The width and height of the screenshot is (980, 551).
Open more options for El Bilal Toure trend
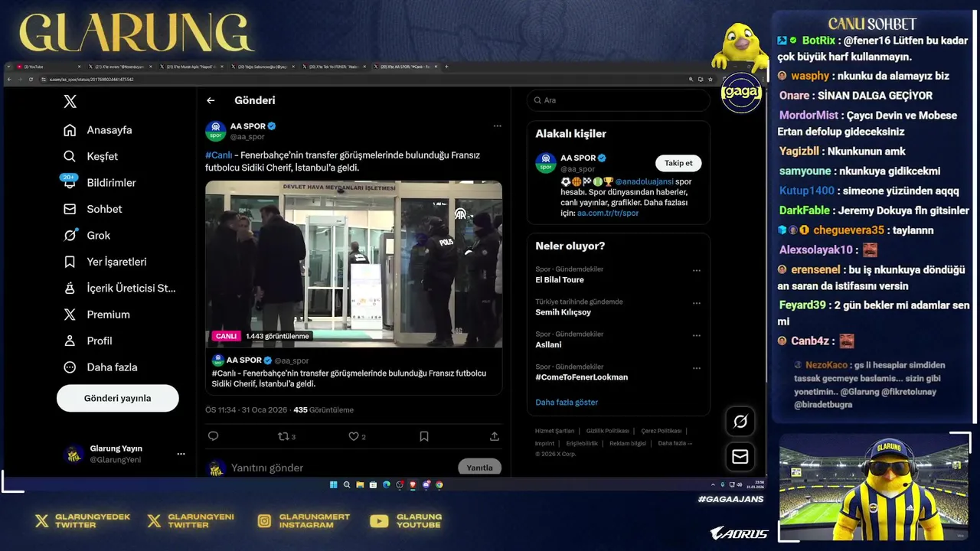click(x=697, y=270)
